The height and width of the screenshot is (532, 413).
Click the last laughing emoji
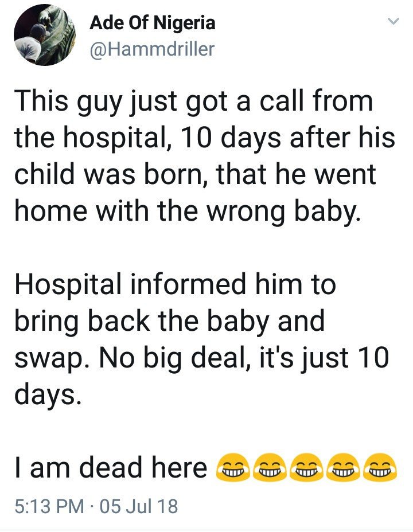380,468
